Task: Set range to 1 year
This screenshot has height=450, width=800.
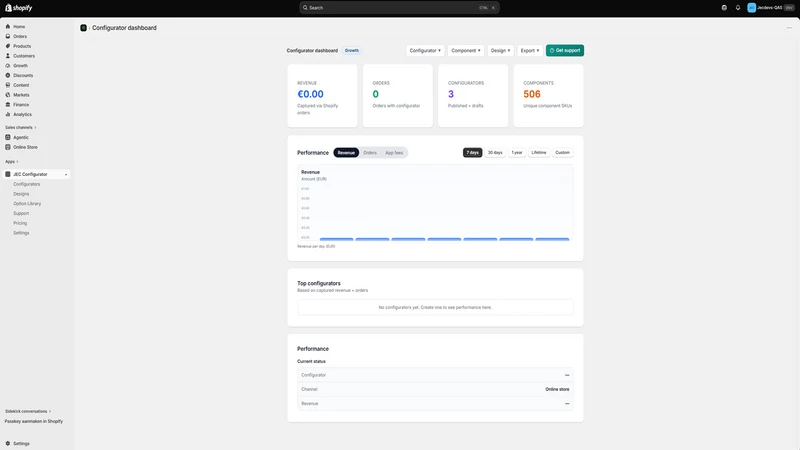Action: 517,153
